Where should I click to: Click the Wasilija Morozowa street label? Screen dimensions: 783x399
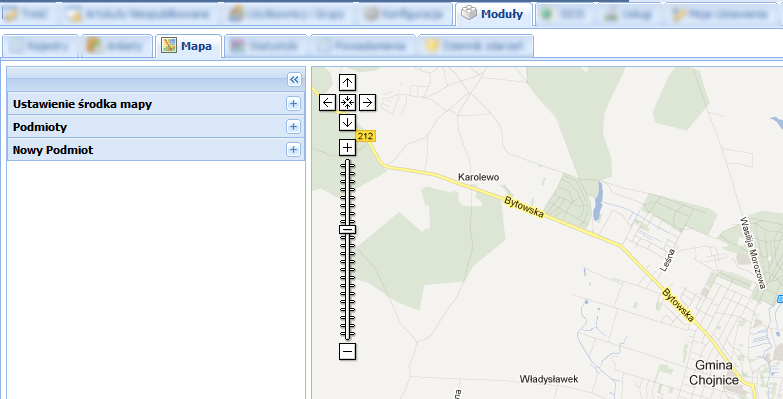[753, 253]
